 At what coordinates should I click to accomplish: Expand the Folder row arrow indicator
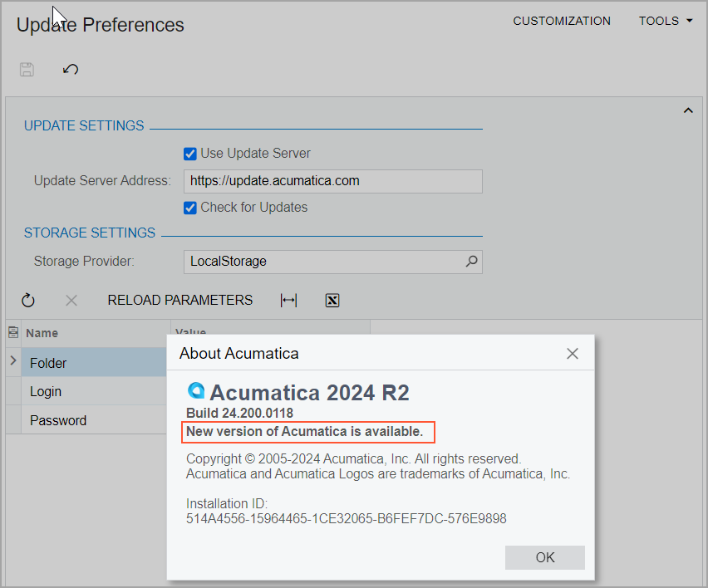[x=13, y=361]
